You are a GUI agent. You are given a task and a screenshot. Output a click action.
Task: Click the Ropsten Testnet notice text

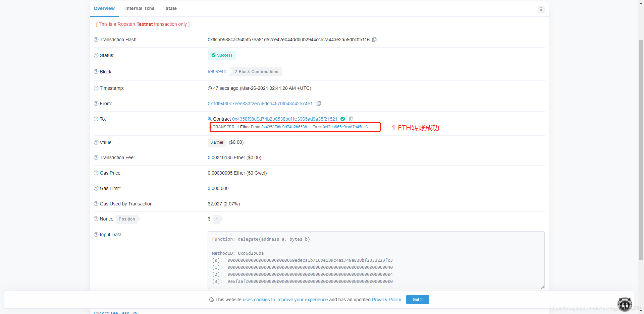143,24
